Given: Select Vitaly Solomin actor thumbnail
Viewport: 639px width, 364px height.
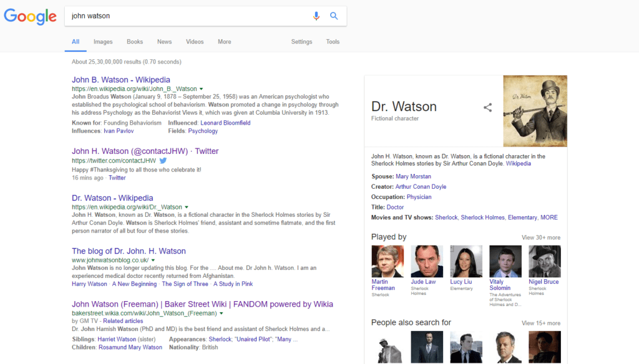Looking at the screenshot, I should 505,261.
